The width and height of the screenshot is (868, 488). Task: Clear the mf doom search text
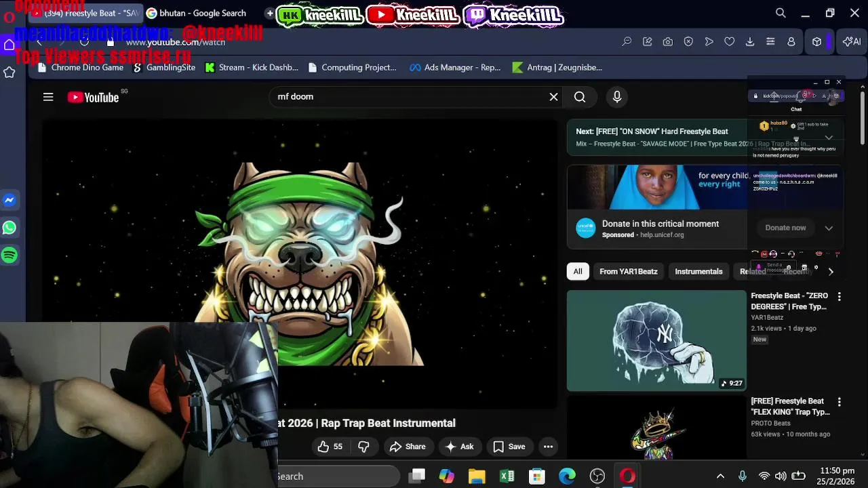pos(553,97)
